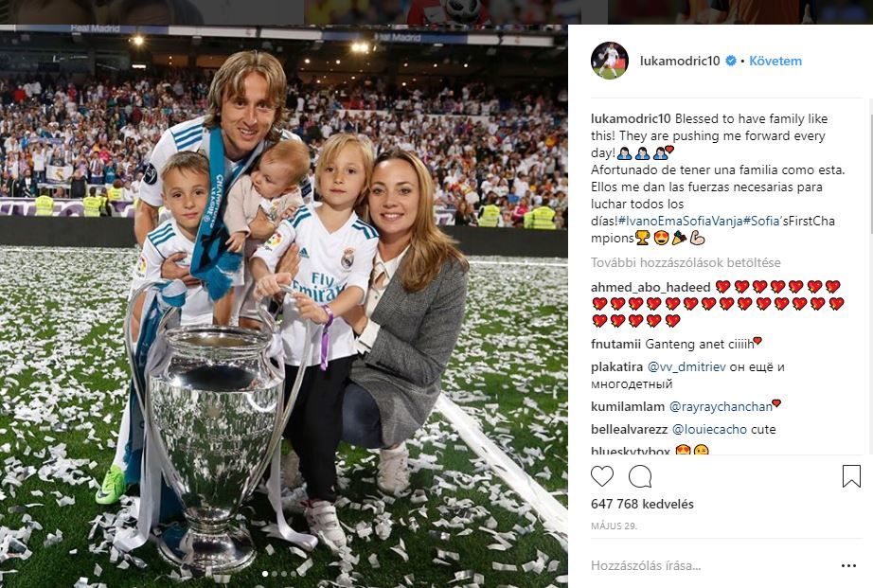
Task: Open the @vv_dmitriev mention
Action: pyautogui.click(x=686, y=367)
